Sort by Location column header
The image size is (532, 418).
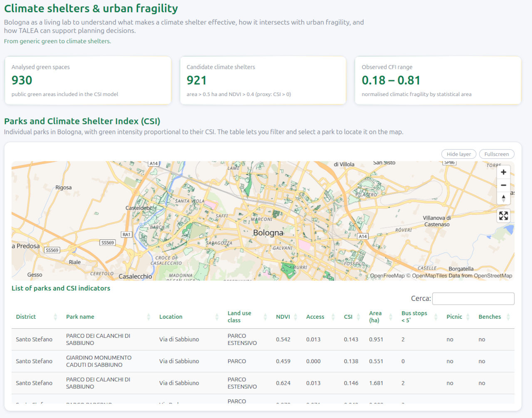[171, 317]
